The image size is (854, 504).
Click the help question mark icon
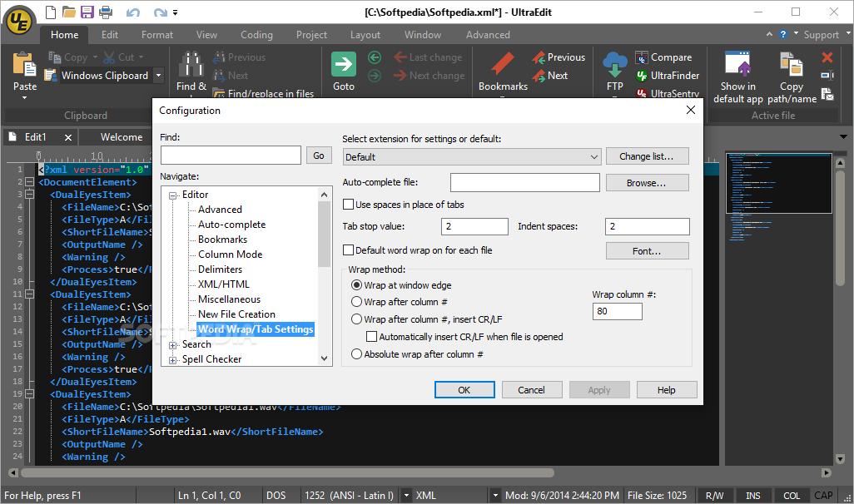783,34
